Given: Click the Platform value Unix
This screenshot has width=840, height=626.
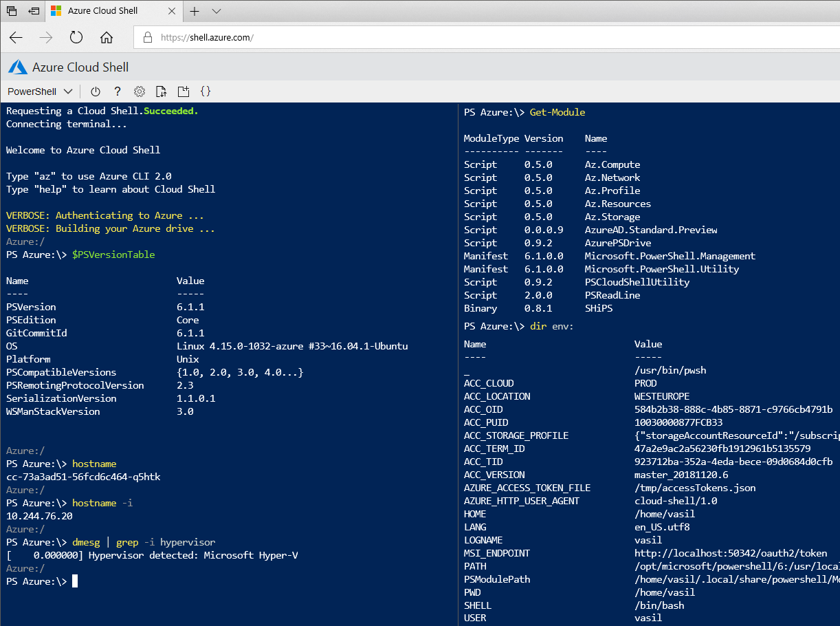Looking at the screenshot, I should [x=188, y=359].
